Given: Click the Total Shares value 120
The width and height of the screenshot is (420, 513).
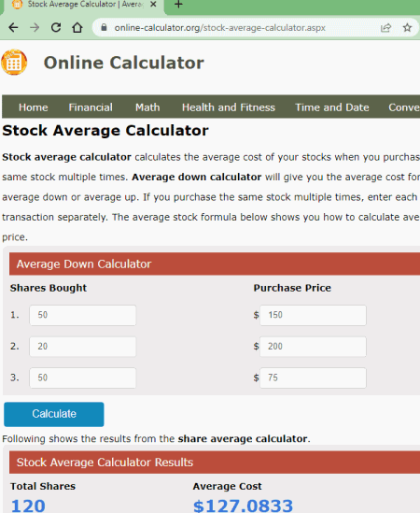Looking at the screenshot, I should (x=28, y=506).
